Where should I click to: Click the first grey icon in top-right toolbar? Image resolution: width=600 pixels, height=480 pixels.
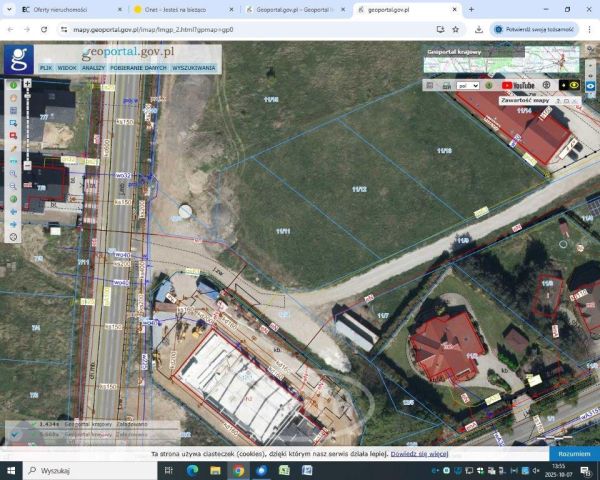click(x=430, y=85)
